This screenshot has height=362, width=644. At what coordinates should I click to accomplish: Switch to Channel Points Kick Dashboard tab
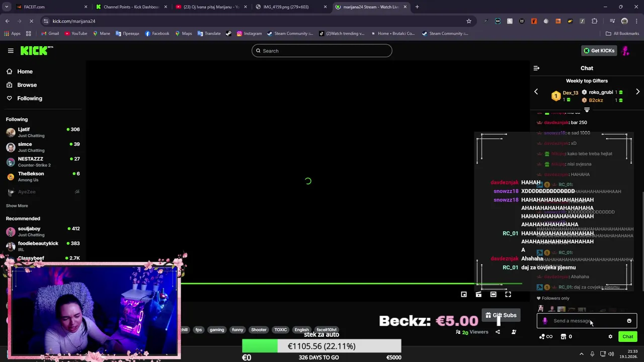(x=131, y=7)
